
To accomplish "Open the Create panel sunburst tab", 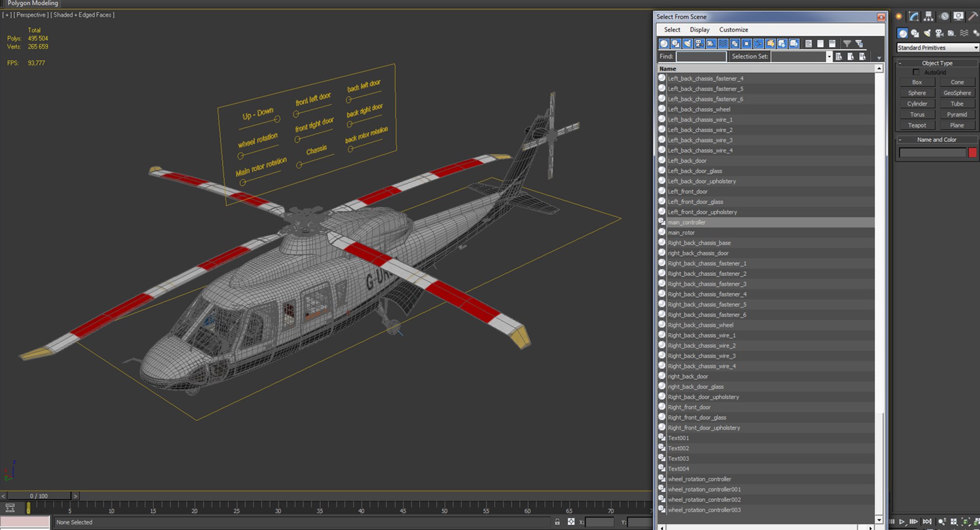I will click(x=899, y=16).
